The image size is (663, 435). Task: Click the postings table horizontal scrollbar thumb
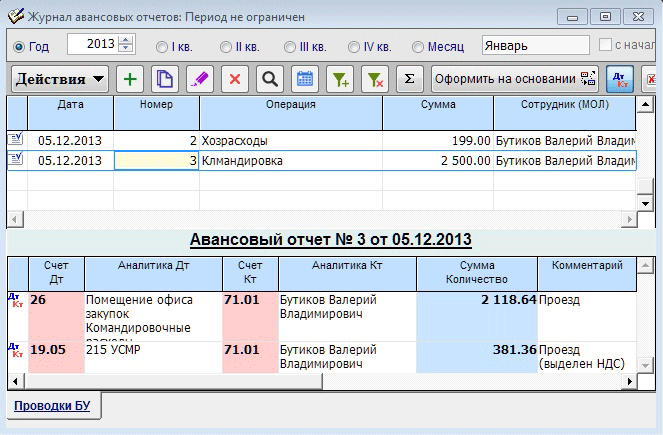point(173,381)
